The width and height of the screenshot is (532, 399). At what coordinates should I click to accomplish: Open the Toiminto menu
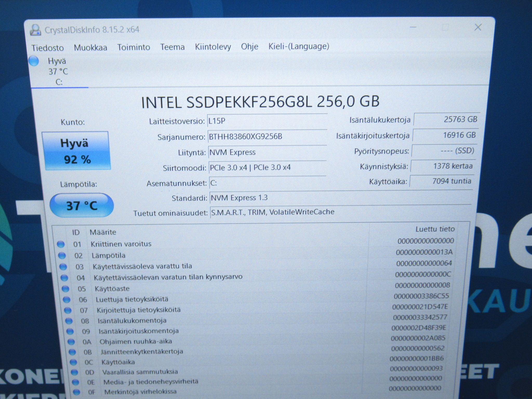pyautogui.click(x=134, y=47)
